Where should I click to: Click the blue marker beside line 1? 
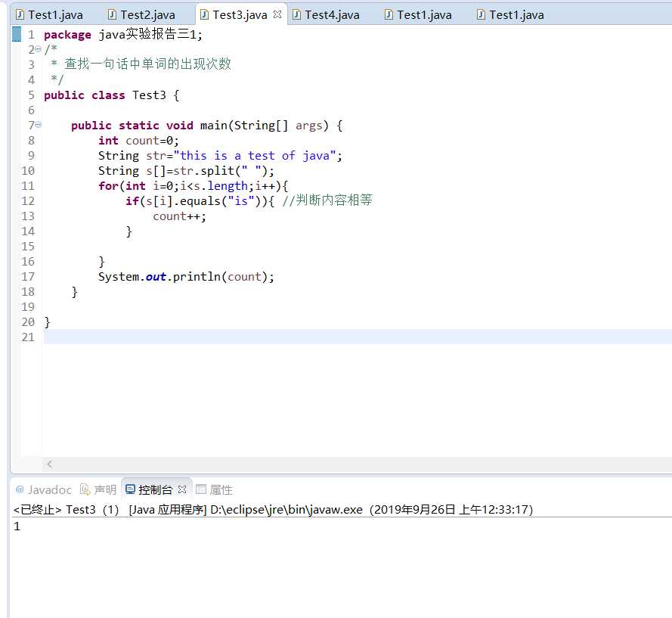coord(17,34)
